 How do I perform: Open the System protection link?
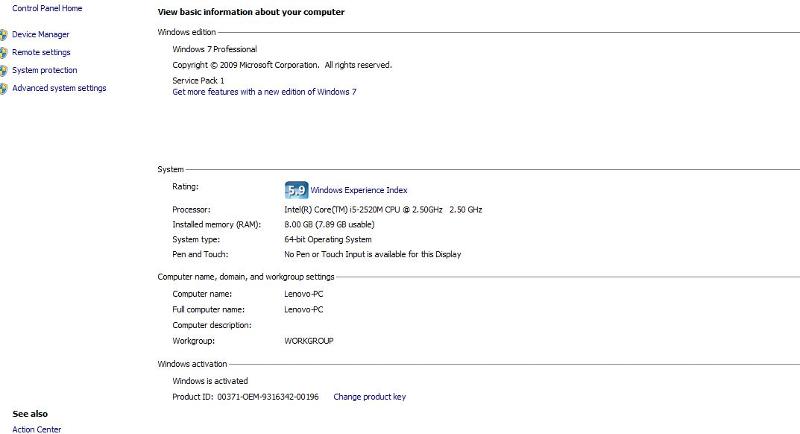point(45,70)
